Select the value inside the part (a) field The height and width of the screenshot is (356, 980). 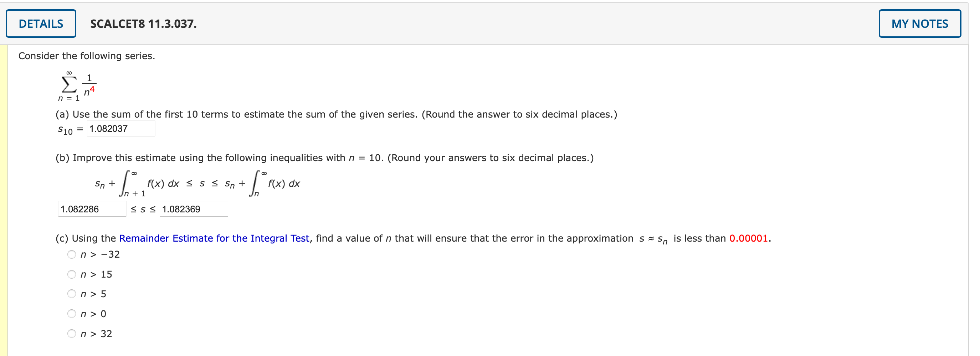click(x=121, y=129)
